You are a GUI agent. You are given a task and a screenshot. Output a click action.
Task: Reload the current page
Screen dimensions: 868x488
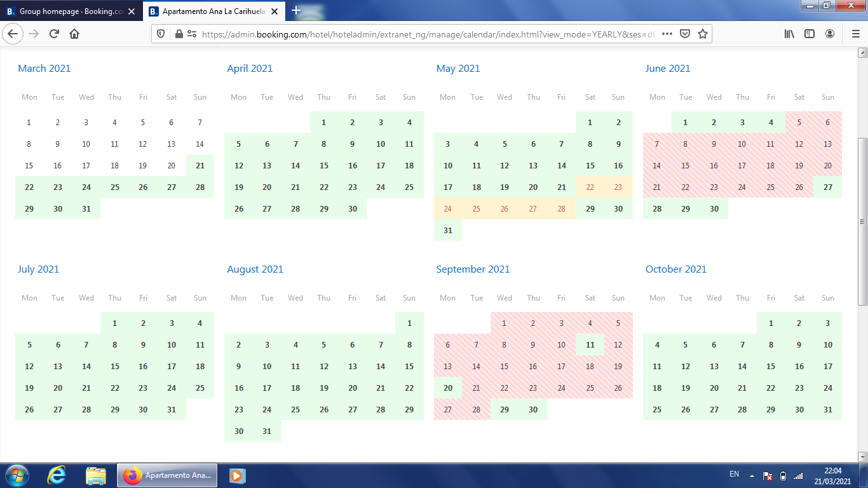54,34
